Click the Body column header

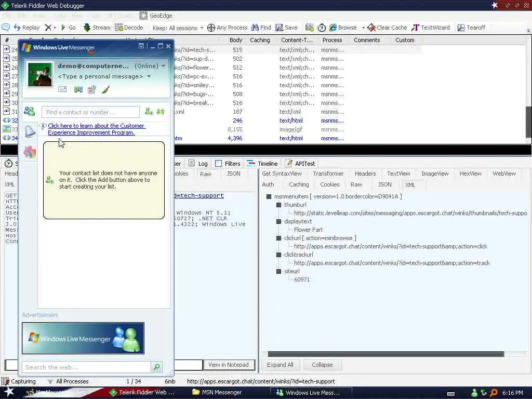[x=235, y=40]
